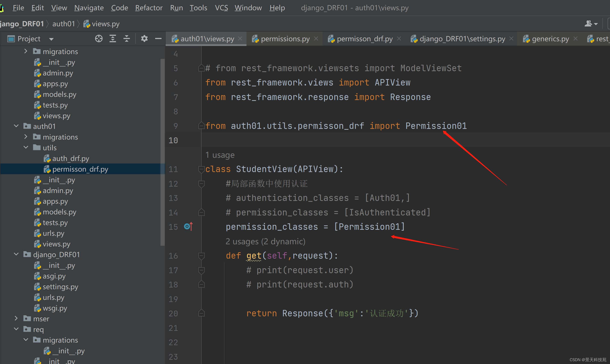Click the Select Opened File locate icon
Viewport: 610px width, 364px height.
point(99,38)
